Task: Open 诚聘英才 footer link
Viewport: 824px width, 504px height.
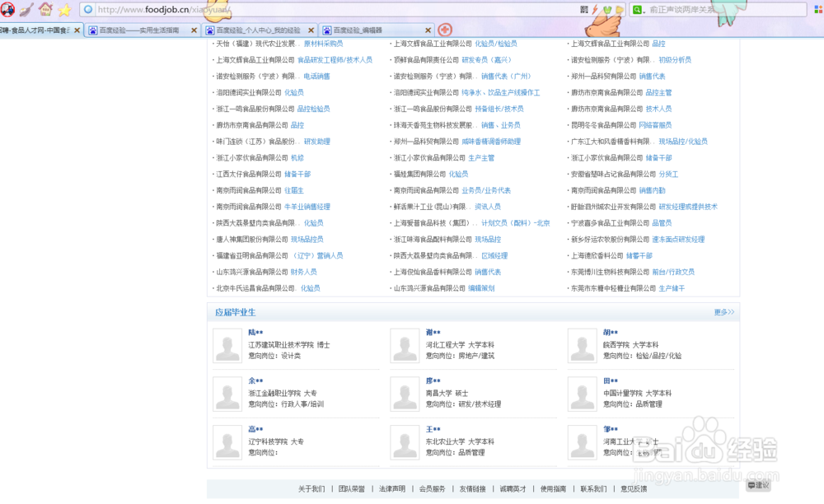Action: 513,489
